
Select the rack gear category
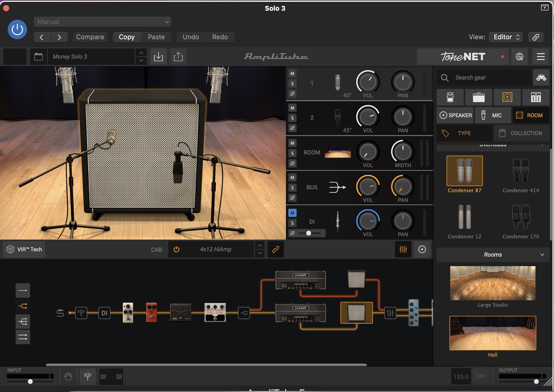(x=536, y=97)
